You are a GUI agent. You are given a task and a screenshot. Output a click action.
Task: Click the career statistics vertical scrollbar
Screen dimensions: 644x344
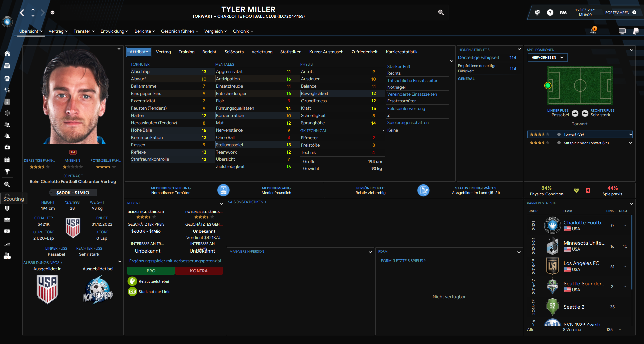click(632, 252)
